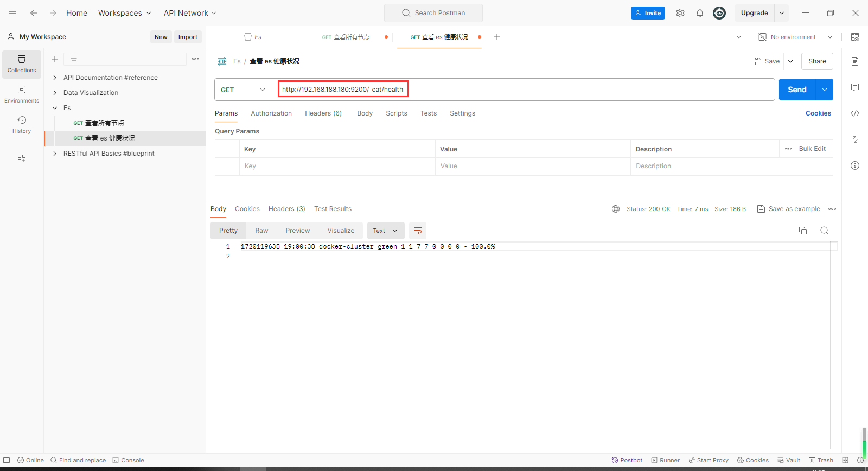Screen dimensions: 868x471
Task: Click the Search Postman box
Action: (x=433, y=13)
